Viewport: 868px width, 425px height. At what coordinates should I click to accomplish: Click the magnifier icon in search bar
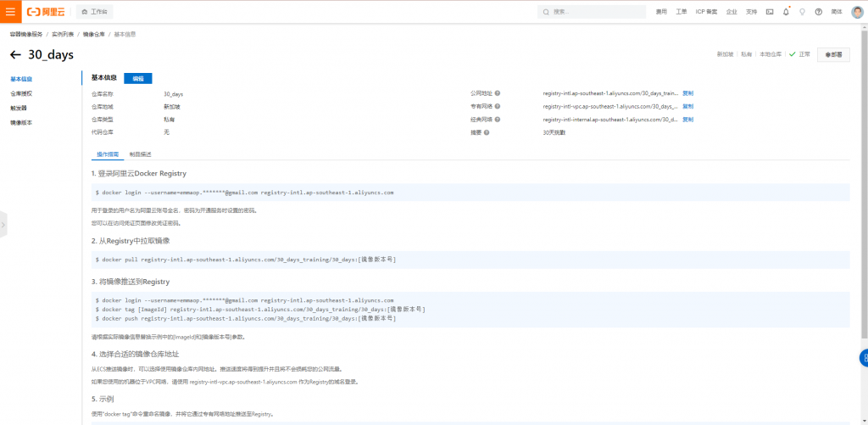(547, 12)
